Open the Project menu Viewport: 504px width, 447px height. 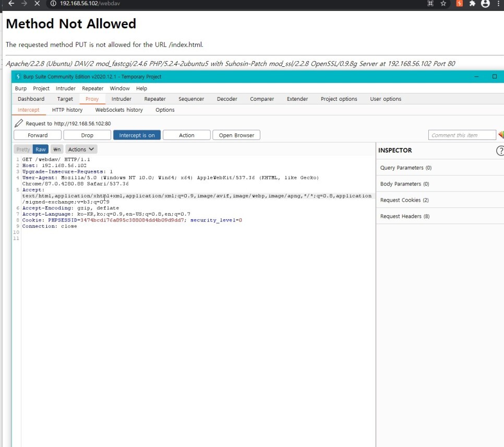pyautogui.click(x=41, y=88)
